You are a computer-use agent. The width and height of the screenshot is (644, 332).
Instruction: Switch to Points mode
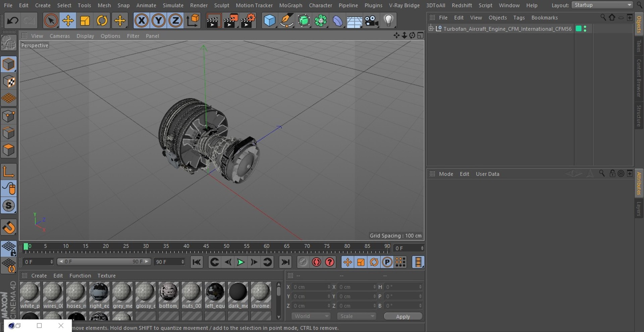click(9, 116)
